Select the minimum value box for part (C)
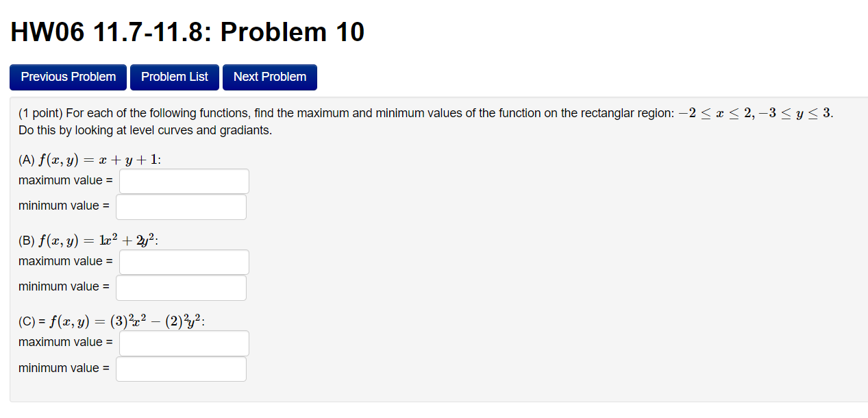This screenshot has width=868, height=418. [181, 368]
